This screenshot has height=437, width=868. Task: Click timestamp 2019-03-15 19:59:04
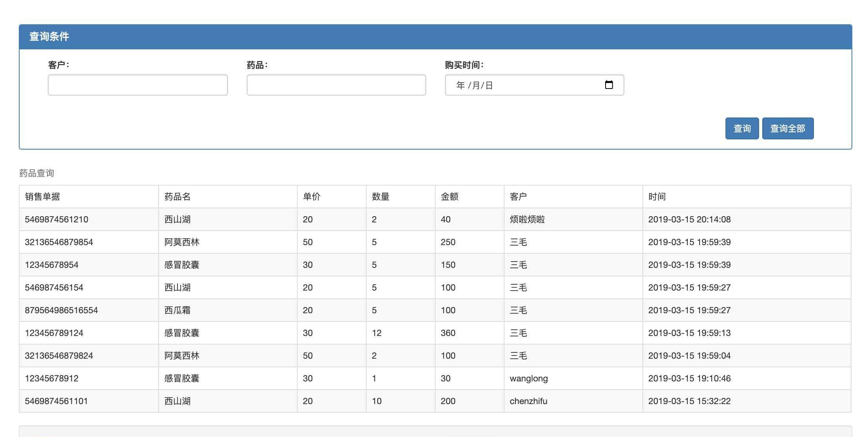coord(689,356)
